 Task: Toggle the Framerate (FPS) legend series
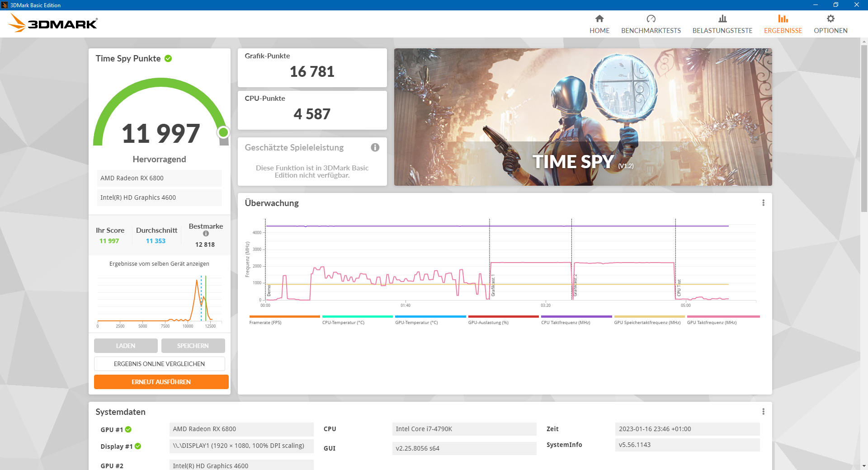[x=284, y=320]
